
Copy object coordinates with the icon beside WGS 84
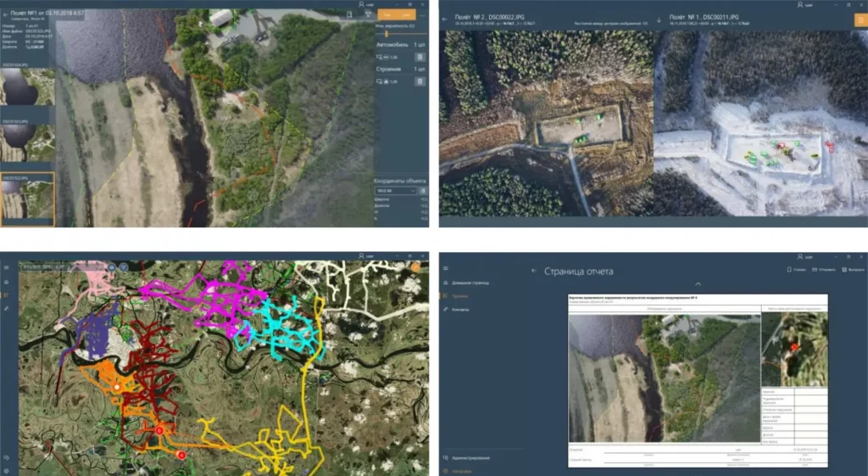[423, 191]
